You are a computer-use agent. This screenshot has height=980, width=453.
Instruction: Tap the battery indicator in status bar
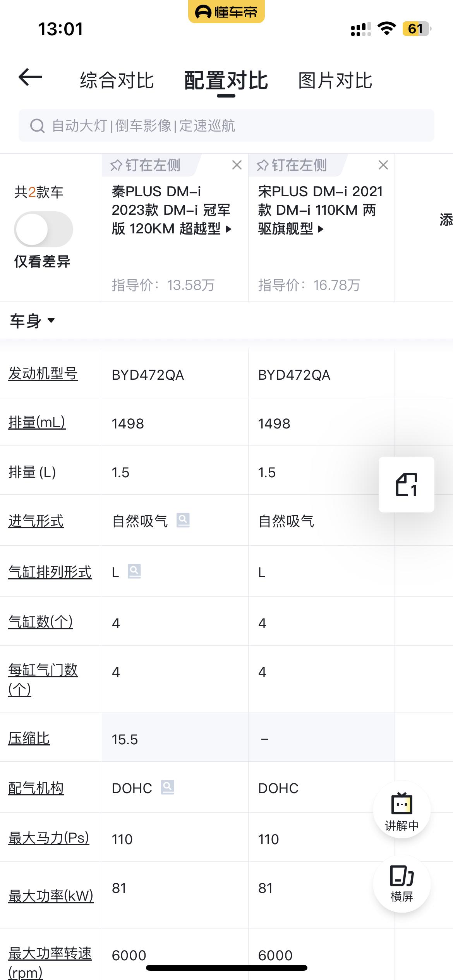[x=417, y=29]
